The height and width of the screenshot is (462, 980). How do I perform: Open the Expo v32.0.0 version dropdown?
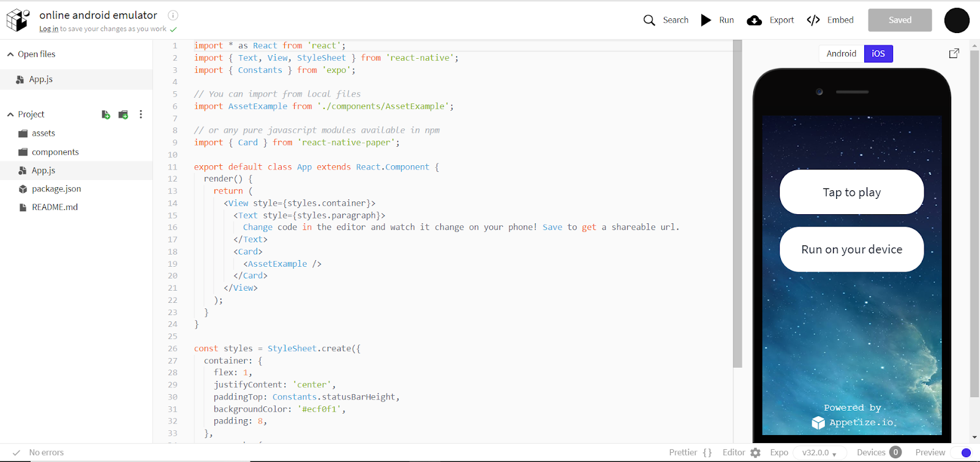820,453
